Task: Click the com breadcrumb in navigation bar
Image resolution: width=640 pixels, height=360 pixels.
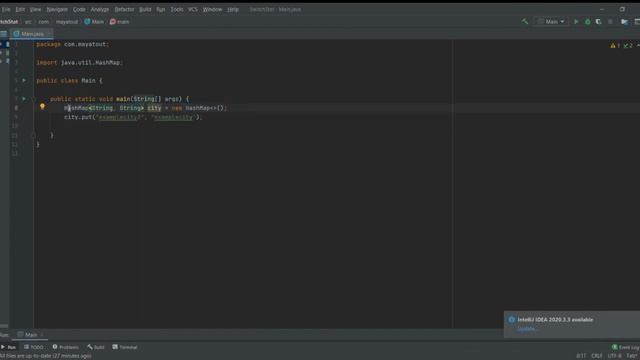Action: 44,22
